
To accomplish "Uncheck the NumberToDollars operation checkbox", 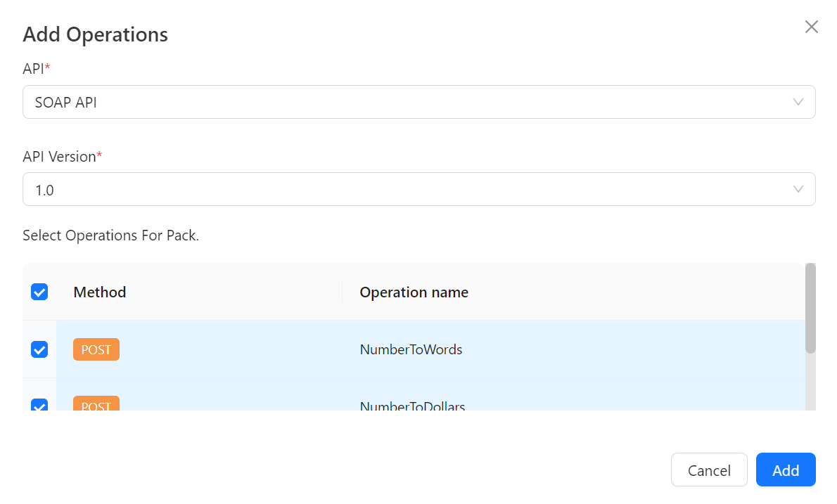I will 39,405.
